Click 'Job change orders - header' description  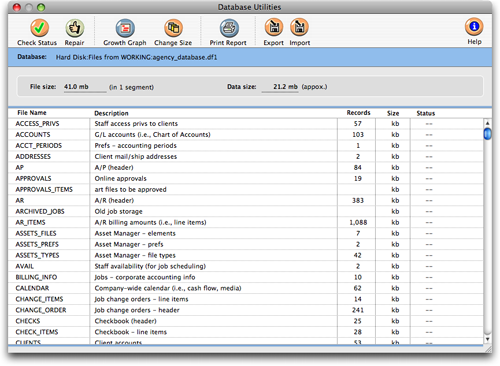[x=137, y=310]
